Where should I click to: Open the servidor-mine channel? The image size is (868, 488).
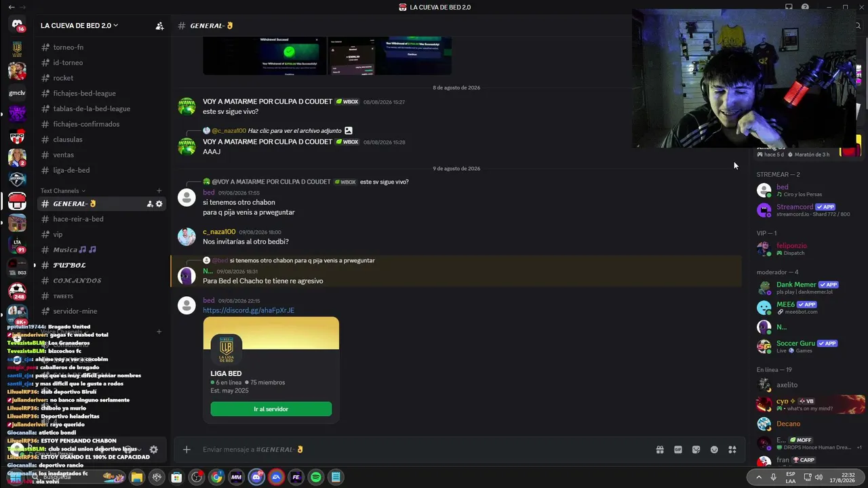pos(100,311)
